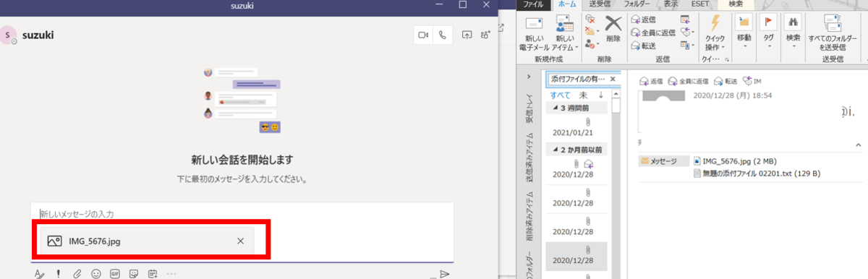Collapse the message header with chevron
Screen dimensions: 868x279
pos(859,145)
